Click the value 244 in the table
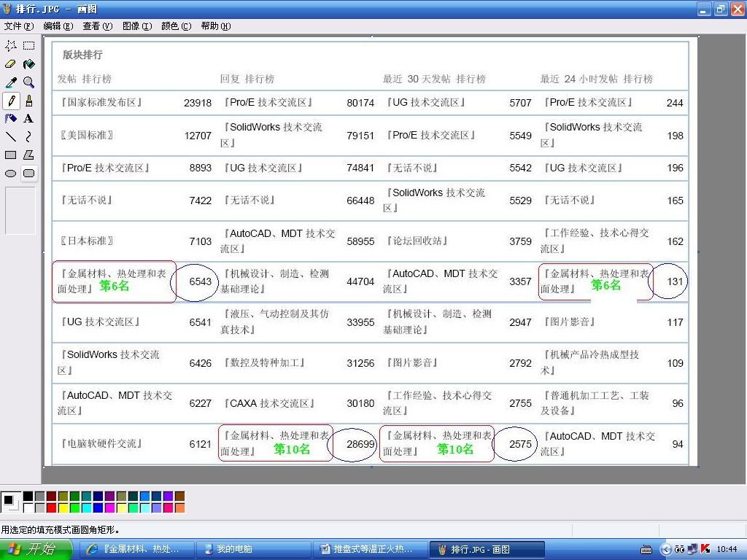 coord(675,103)
